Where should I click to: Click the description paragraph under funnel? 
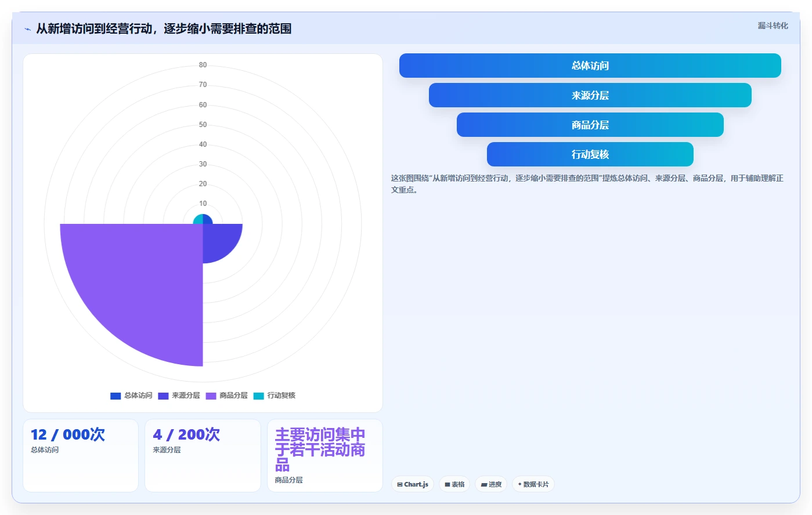[587, 184]
